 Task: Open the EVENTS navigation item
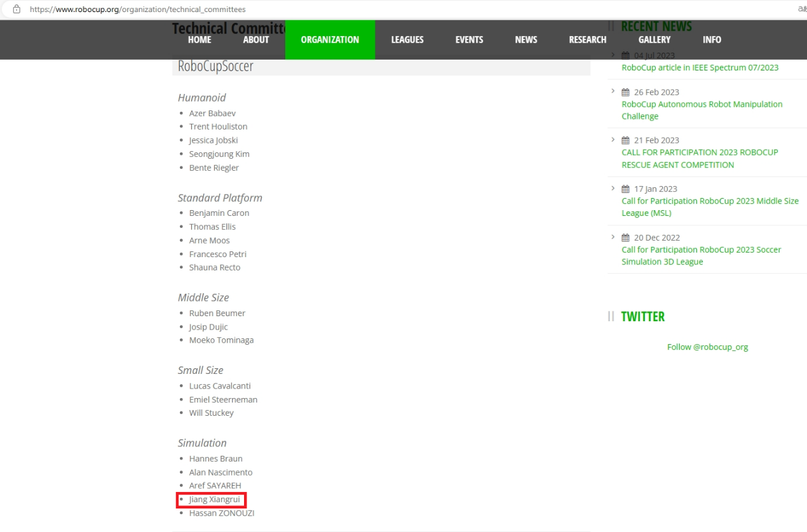click(469, 39)
